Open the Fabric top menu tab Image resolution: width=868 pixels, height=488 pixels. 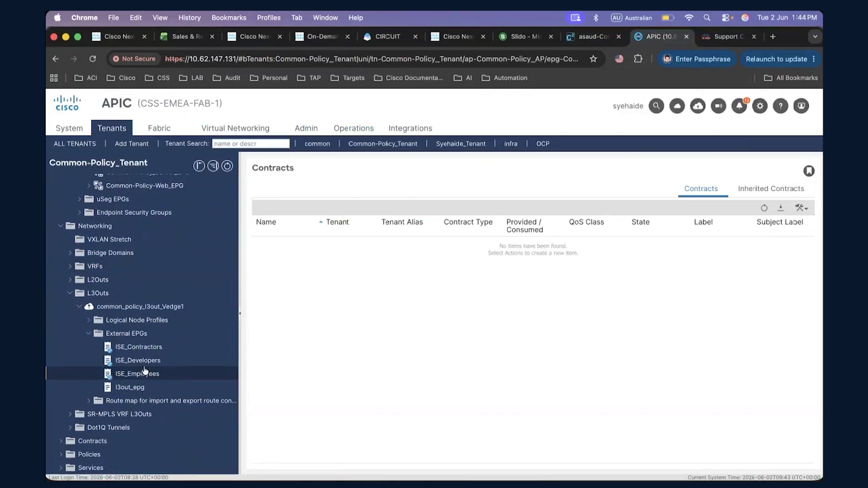point(159,128)
